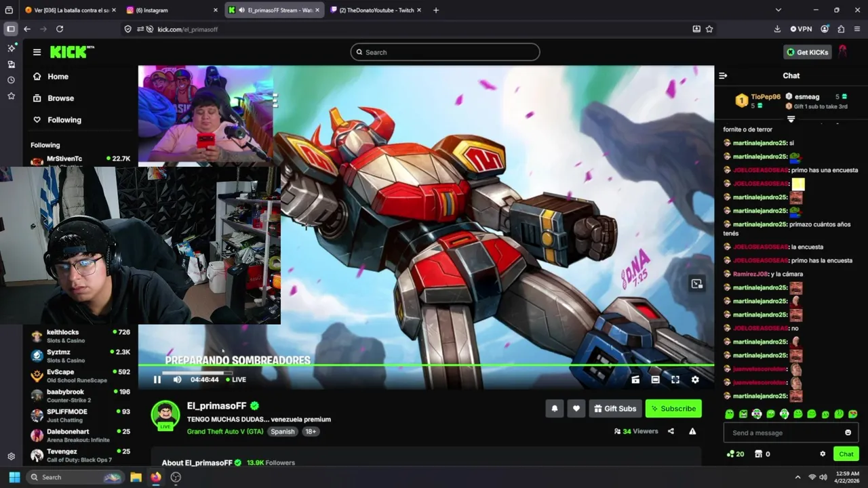Enter fullscreen in the video player
The width and height of the screenshot is (868, 488).
coord(675,380)
